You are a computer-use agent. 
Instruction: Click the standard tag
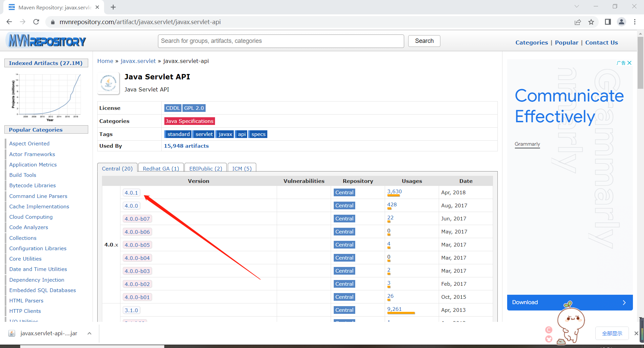[178, 134]
